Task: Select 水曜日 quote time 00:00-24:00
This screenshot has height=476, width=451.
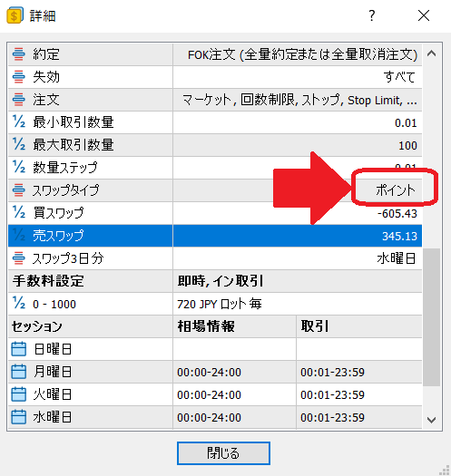Action: [209, 418]
